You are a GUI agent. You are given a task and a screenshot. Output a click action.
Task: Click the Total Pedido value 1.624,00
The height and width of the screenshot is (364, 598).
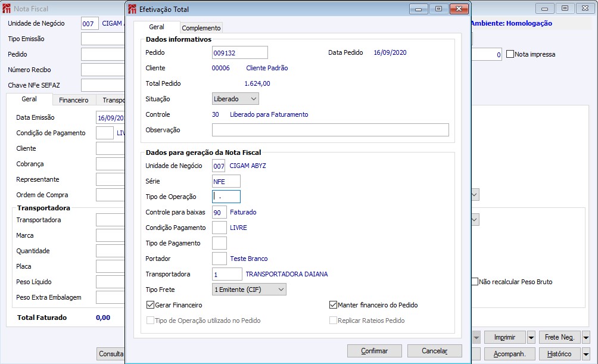coord(257,83)
